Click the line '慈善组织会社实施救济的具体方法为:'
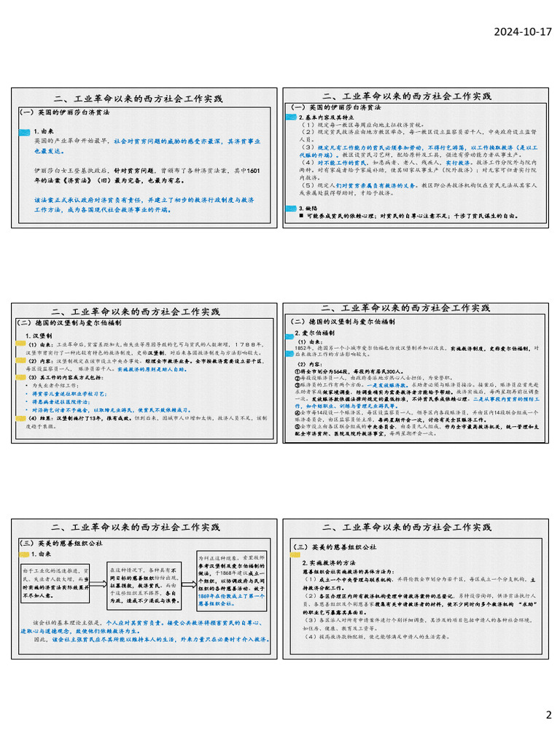The image size is (560, 747). point(349,571)
